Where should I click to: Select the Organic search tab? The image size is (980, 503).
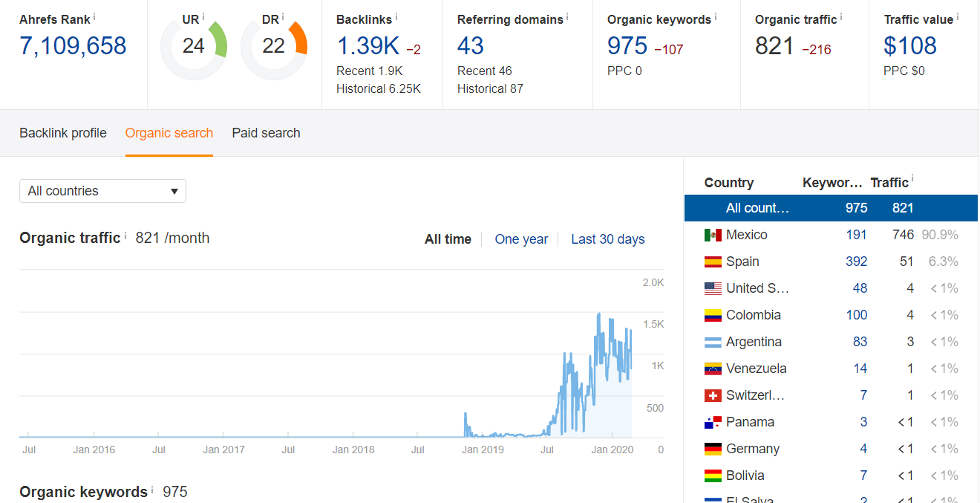tap(169, 133)
